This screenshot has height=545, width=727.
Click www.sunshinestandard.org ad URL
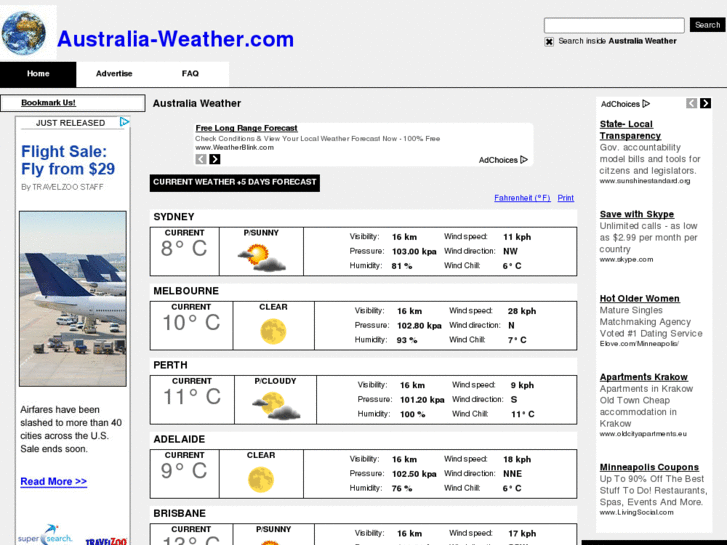644,181
